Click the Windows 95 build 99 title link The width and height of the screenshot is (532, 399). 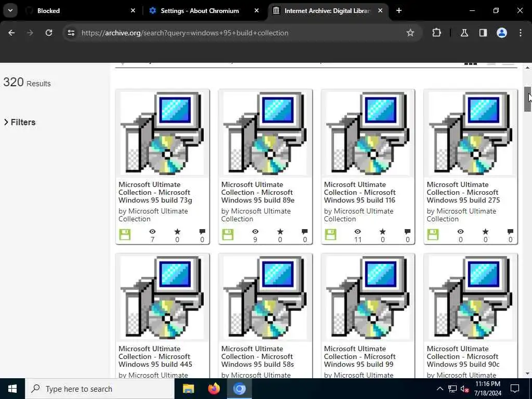[360, 356]
